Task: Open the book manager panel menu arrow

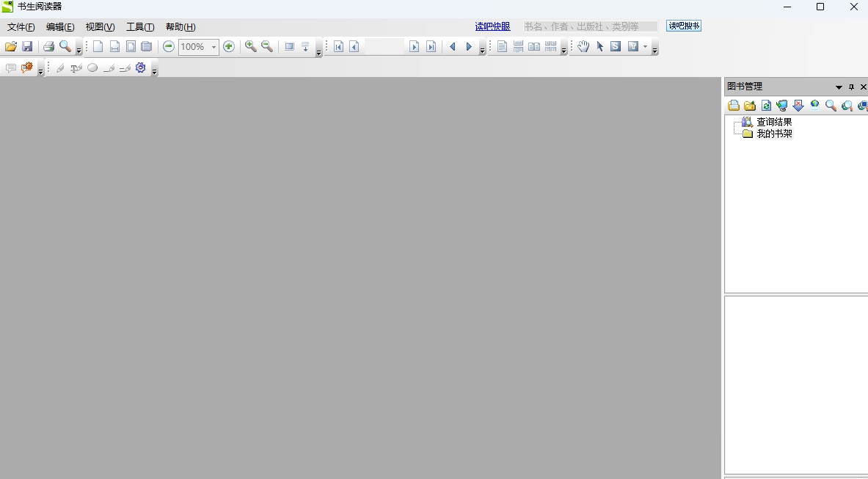Action: click(x=839, y=87)
